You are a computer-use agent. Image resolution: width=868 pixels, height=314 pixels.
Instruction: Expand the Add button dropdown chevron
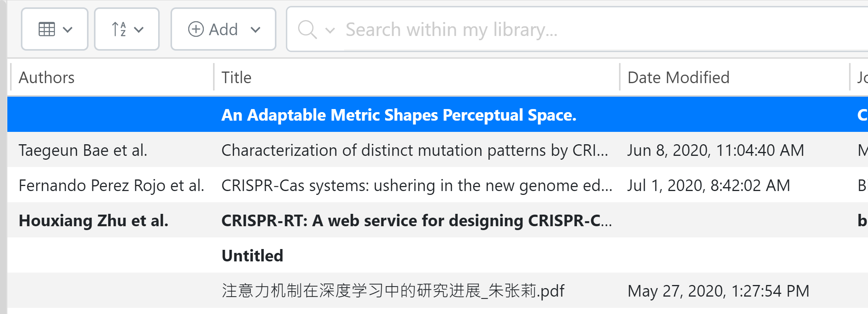point(256,29)
